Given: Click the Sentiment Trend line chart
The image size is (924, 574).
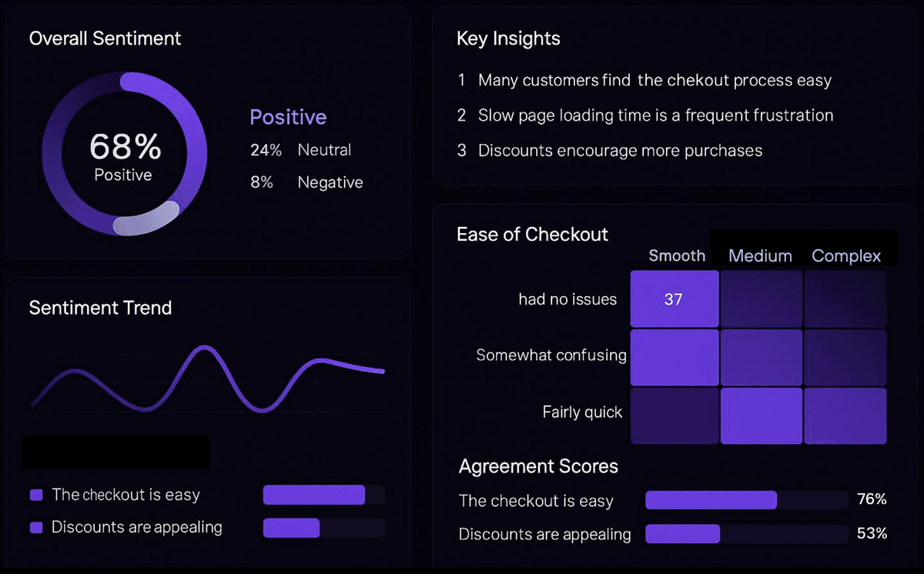Looking at the screenshot, I should point(206,369).
